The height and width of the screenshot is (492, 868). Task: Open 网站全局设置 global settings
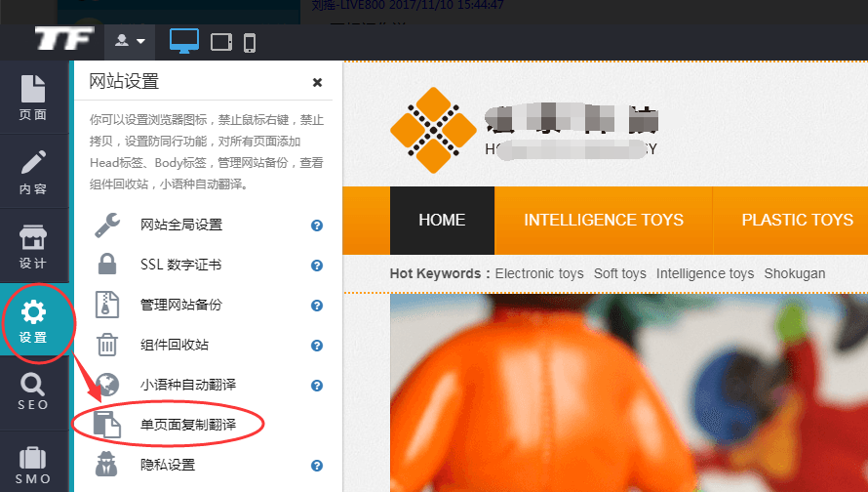click(181, 225)
